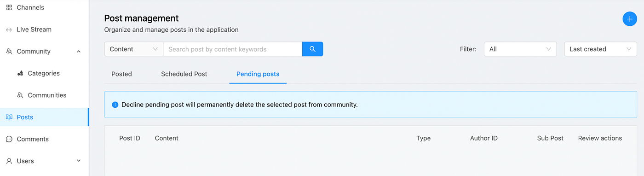Screen dimensions: 644x176
Task: Expand the Users section chevron
Action: pyautogui.click(x=79, y=161)
